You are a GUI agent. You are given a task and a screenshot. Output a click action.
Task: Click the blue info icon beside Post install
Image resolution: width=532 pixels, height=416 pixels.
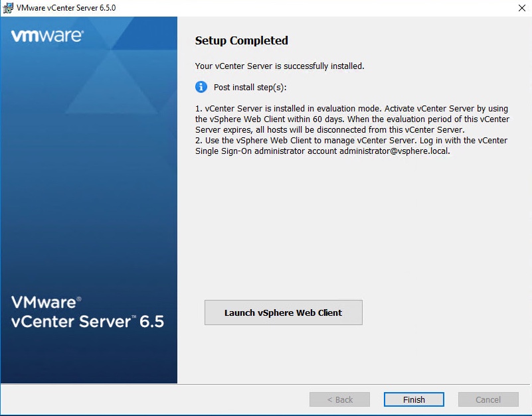201,87
